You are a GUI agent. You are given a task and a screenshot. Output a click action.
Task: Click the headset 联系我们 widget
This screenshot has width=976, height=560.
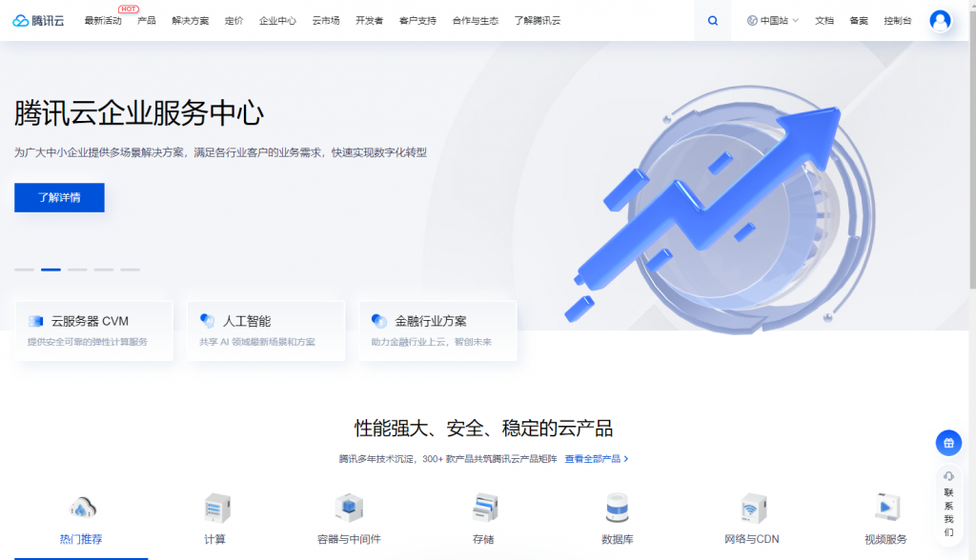pos(948,505)
